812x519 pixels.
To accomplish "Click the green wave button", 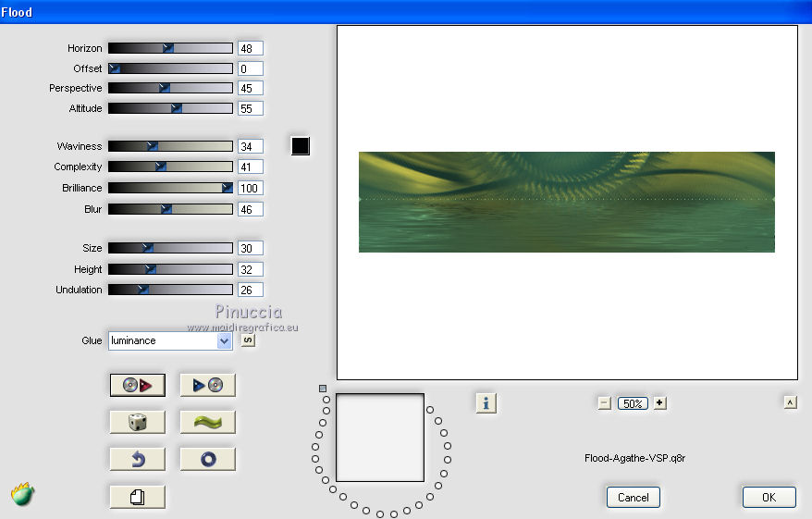I will click(208, 422).
